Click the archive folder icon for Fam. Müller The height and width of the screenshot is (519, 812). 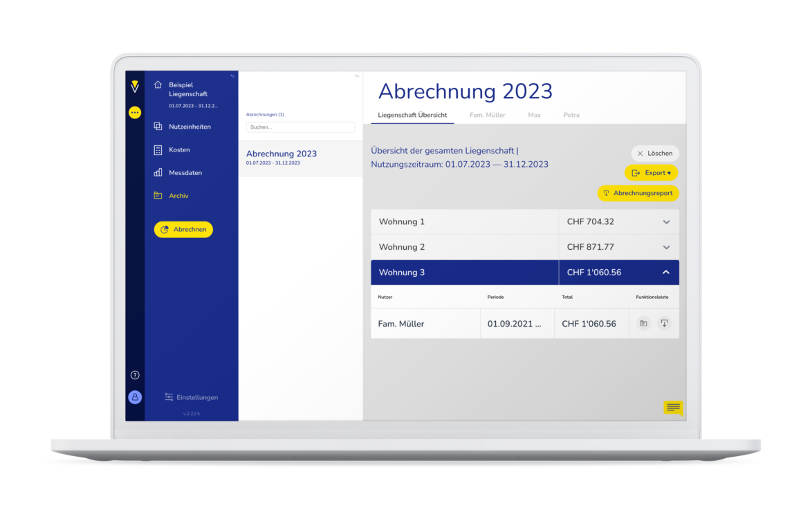pyautogui.click(x=644, y=323)
